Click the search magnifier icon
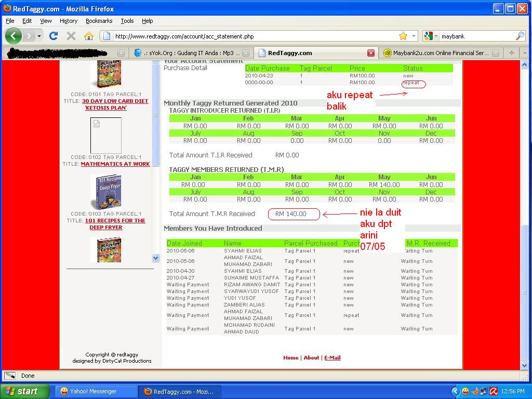Screen dimensions: 532x399 pyautogui.click(x=520, y=36)
